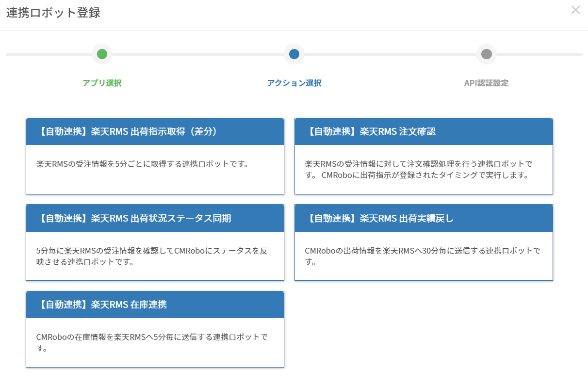Jump to API認証設定 step label
The width and height of the screenshot is (588, 385).
(487, 83)
